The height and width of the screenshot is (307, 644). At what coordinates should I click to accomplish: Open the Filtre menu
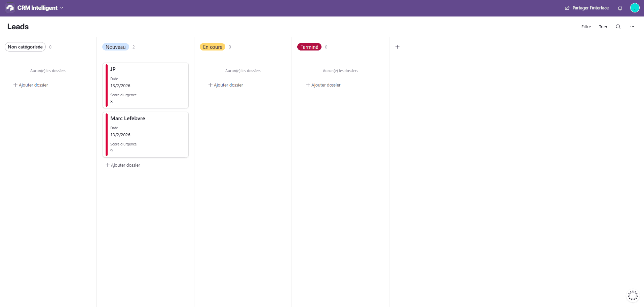coord(586,27)
